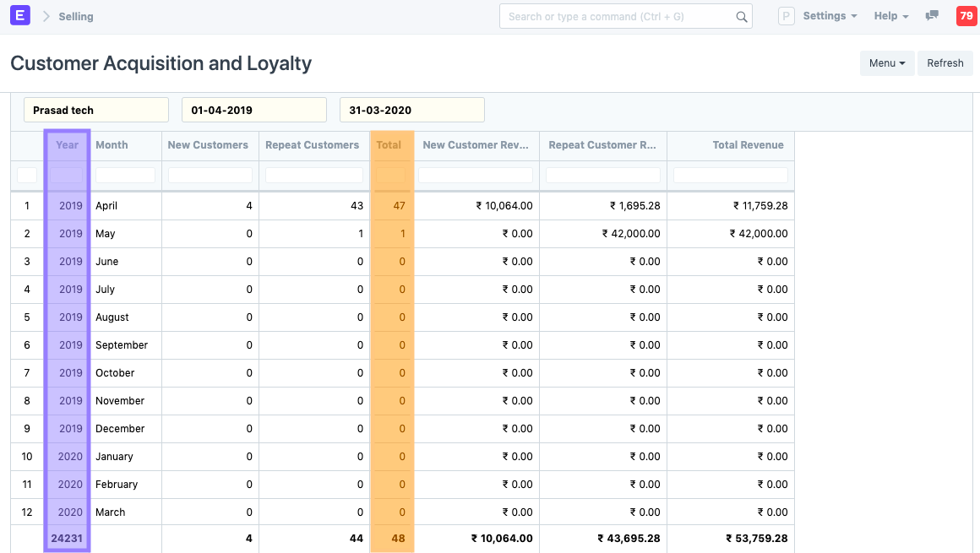Screen dimensions: 980x553
Task: Go to the Selling breadcrumb link
Action: tap(76, 16)
